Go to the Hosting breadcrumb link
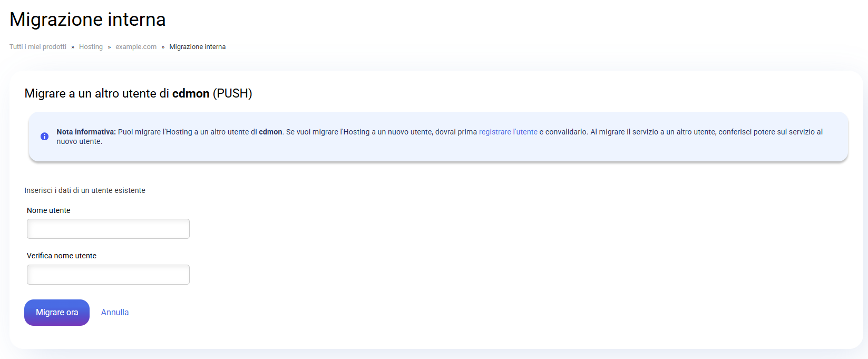 tap(91, 47)
